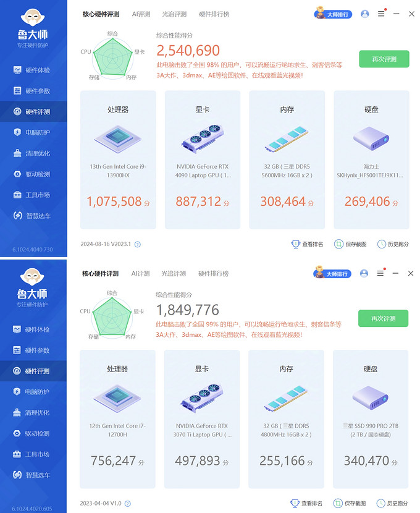Open user account icon in upper window
Viewport: 420px width, 513px height.
364,14
